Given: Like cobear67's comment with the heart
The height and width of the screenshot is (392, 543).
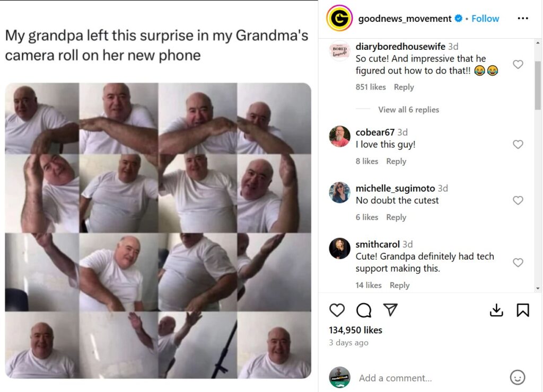Looking at the screenshot, I should [x=518, y=144].
